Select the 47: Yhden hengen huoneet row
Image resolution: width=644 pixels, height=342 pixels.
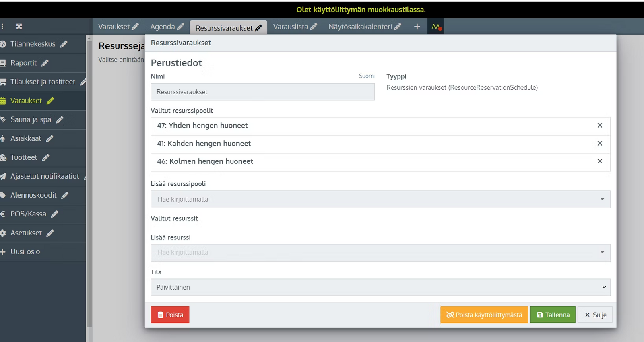pos(380,126)
